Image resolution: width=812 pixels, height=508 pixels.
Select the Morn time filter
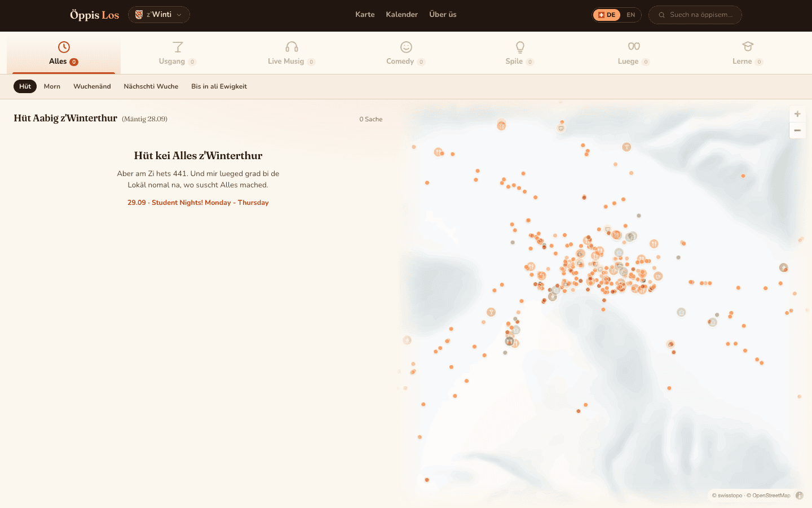52,86
